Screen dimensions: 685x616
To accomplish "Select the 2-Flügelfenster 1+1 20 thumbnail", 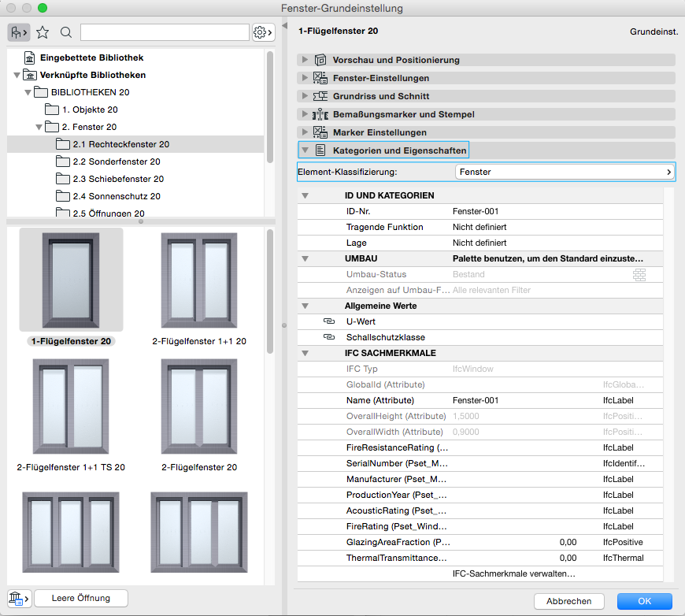I will pyautogui.click(x=199, y=280).
